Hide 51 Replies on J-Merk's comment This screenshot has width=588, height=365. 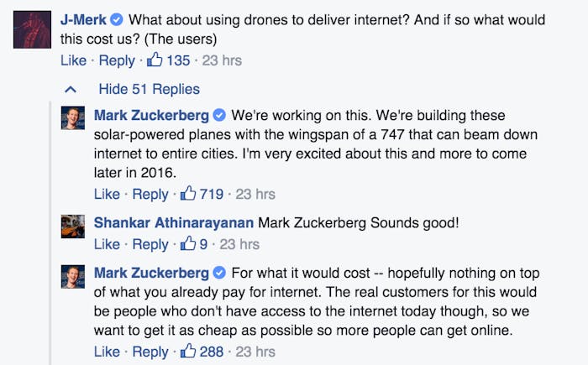coord(150,89)
